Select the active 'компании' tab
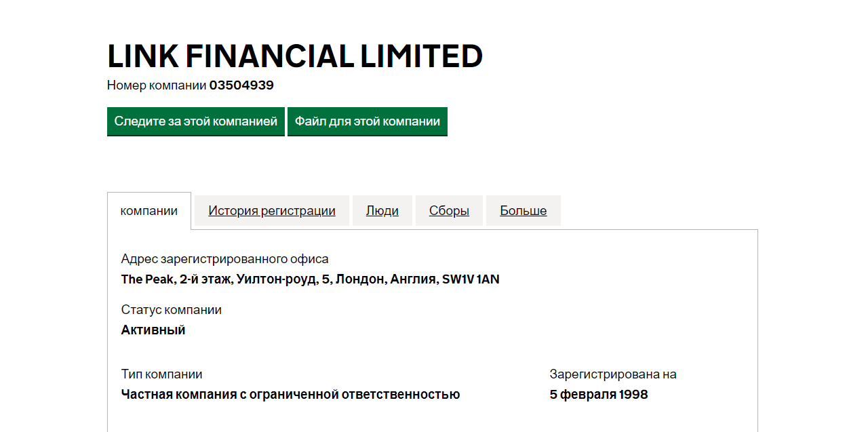The height and width of the screenshot is (432, 868). click(149, 211)
